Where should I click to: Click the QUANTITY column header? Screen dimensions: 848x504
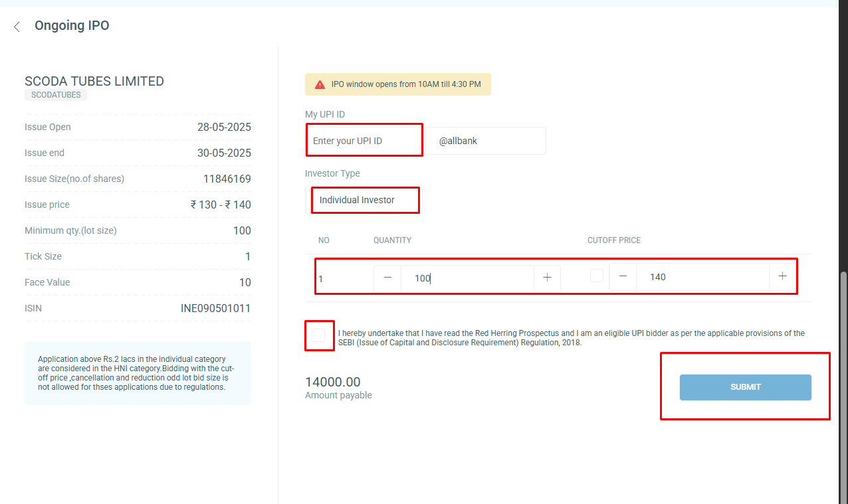(392, 240)
